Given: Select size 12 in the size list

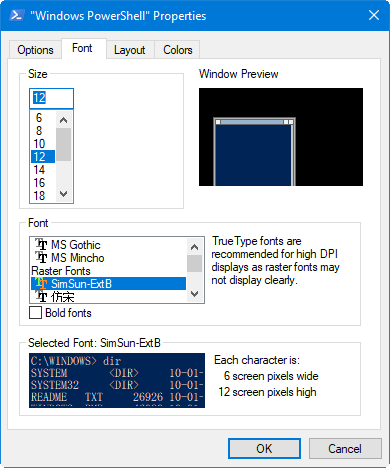Looking at the screenshot, I should [x=43, y=157].
